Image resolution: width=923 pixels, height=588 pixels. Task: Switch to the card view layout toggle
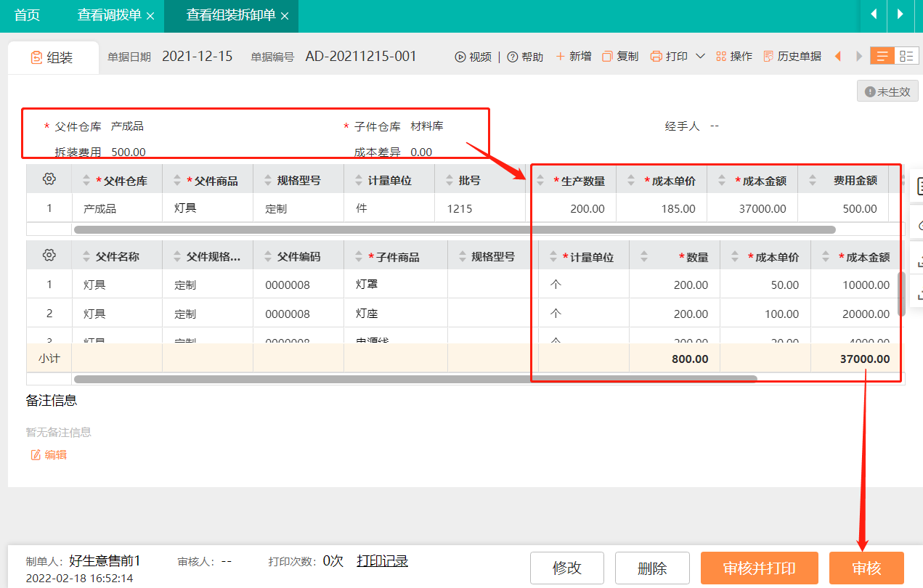907,55
